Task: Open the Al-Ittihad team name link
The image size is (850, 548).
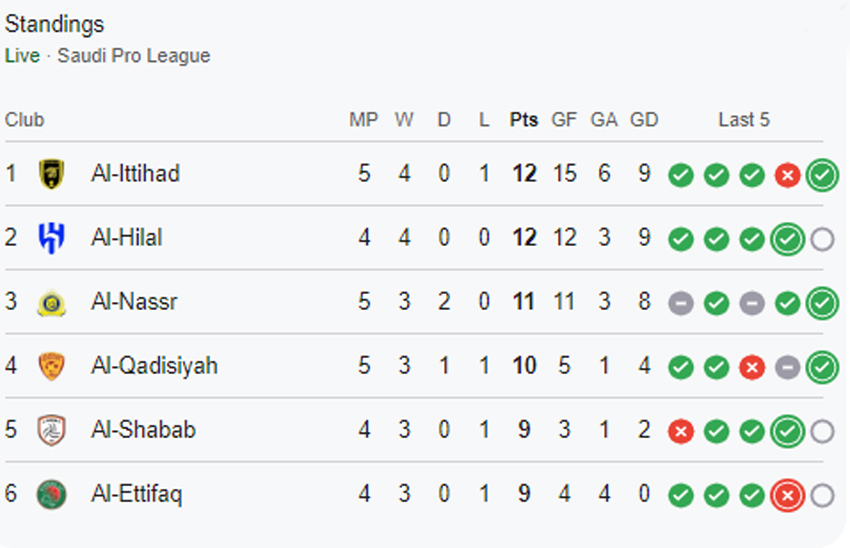Action: [135, 174]
